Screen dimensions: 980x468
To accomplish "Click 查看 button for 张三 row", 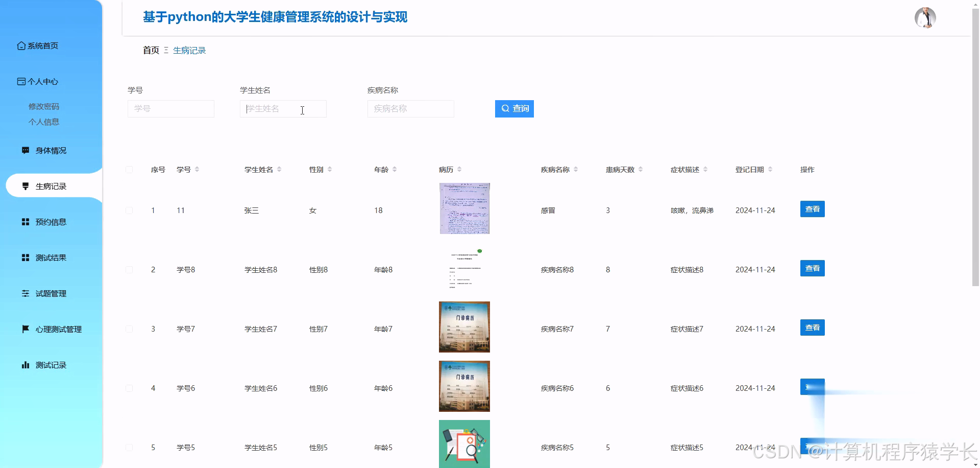I will click(x=813, y=209).
